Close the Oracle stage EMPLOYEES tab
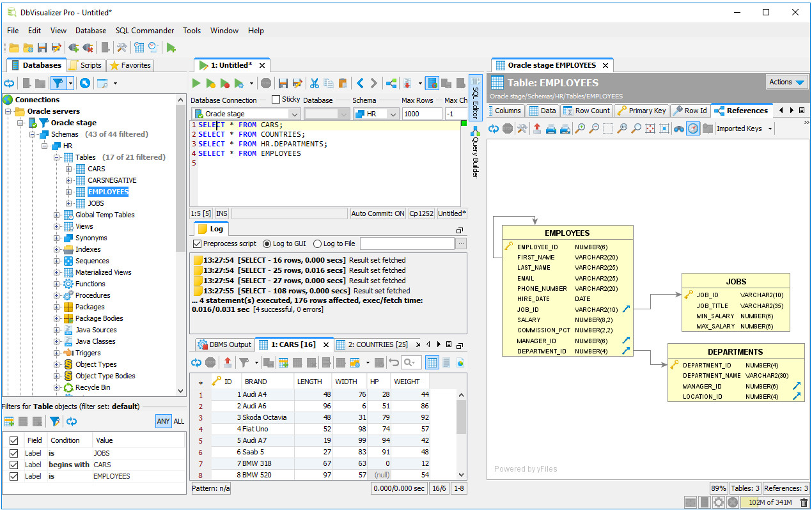812x510 pixels. pos(605,65)
